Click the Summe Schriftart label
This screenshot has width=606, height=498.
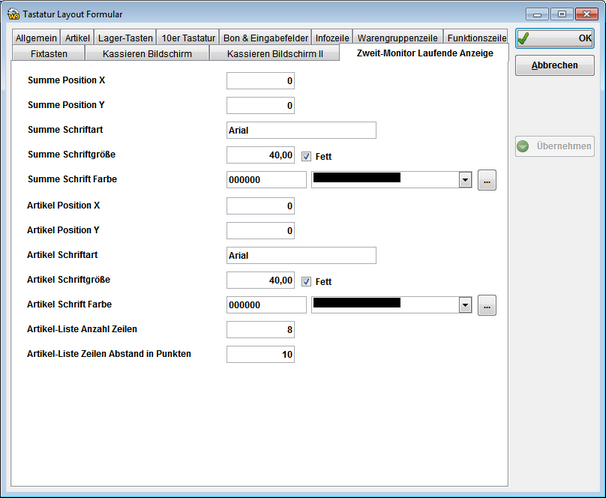point(65,129)
